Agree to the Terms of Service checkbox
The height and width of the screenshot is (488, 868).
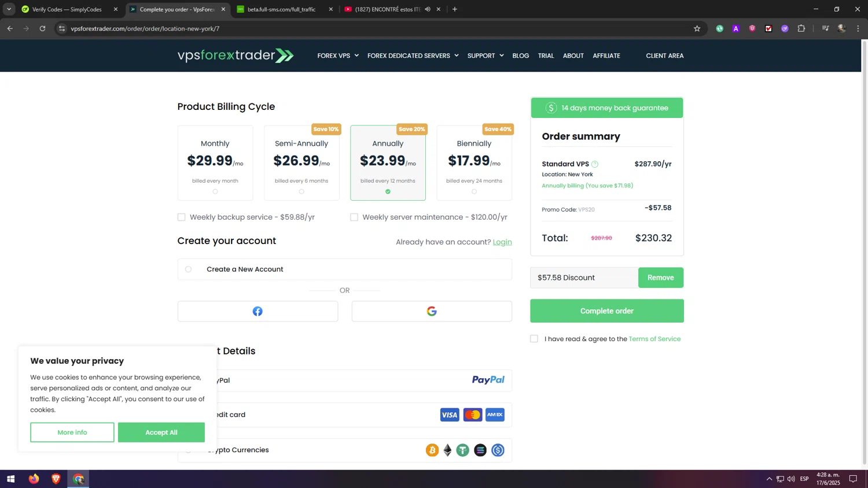click(x=534, y=339)
